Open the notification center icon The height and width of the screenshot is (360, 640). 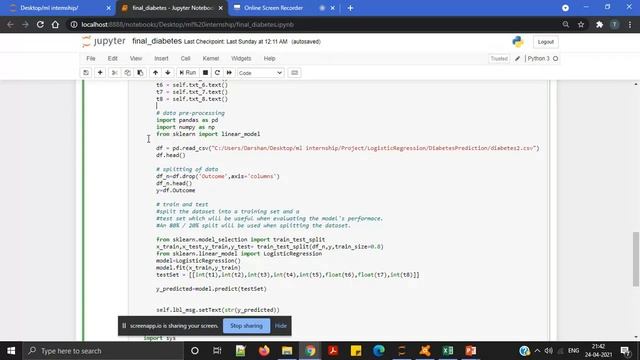click(625, 351)
